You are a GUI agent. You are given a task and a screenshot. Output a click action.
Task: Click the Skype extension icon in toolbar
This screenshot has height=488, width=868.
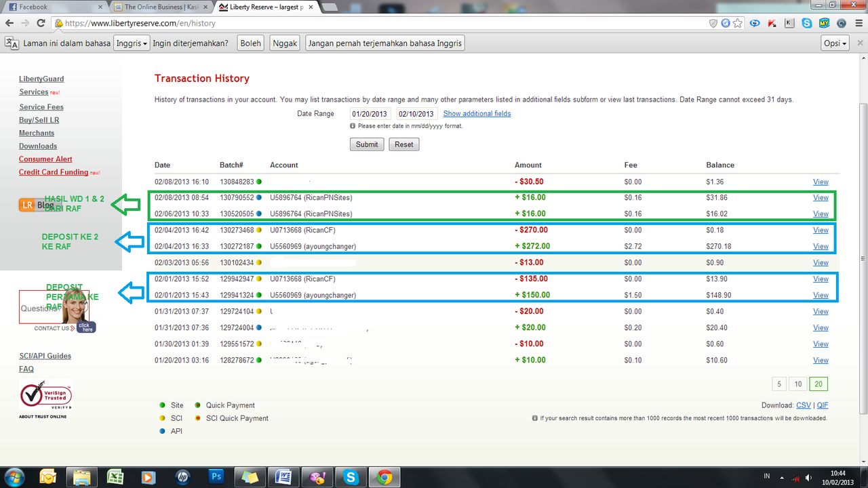click(x=806, y=23)
